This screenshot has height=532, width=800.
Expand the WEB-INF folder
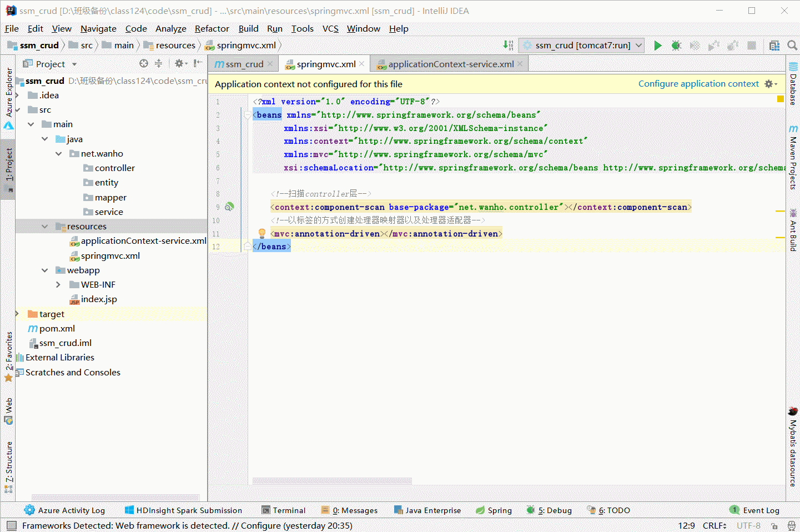tap(58, 284)
